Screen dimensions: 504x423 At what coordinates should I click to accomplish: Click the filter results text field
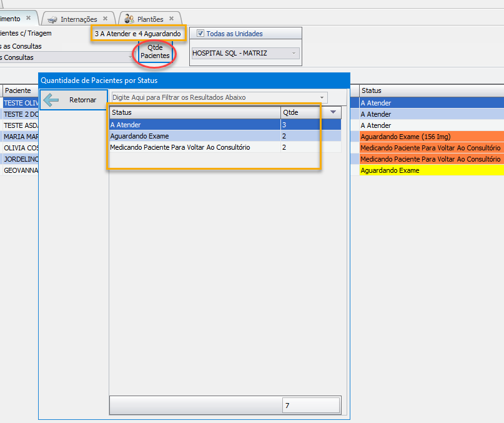point(212,98)
